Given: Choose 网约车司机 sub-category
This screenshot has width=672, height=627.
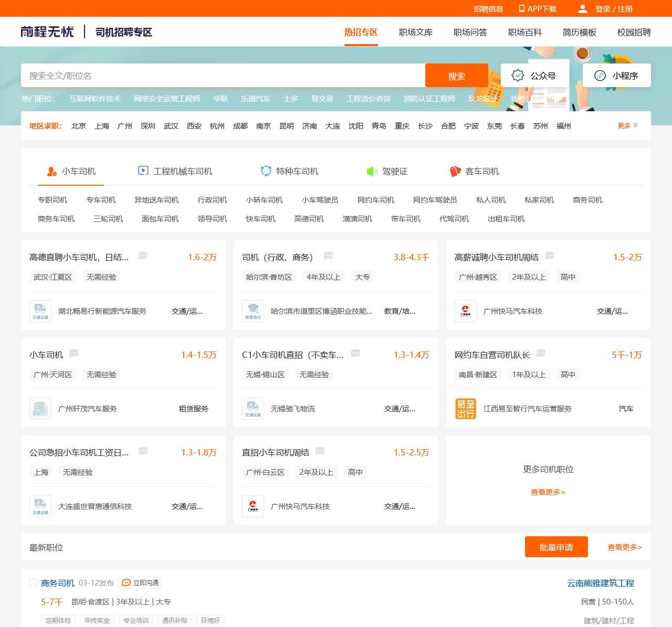Looking at the screenshot, I should tap(376, 200).
